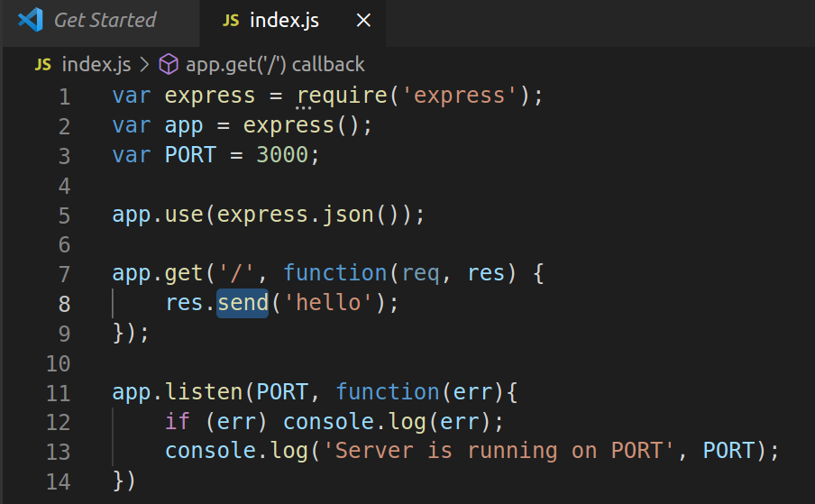Image resolution: width=815 pixels, height=504 pixels.
Task: Click 'use' method on line 5
Action: (184, 215)
